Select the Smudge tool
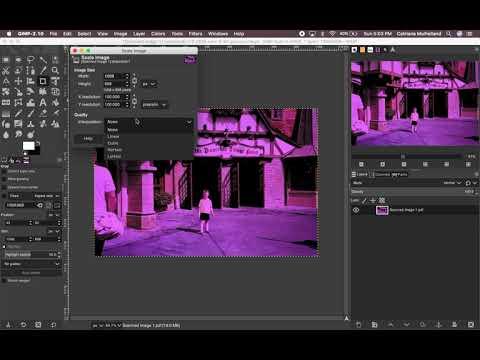 point(18,135)
